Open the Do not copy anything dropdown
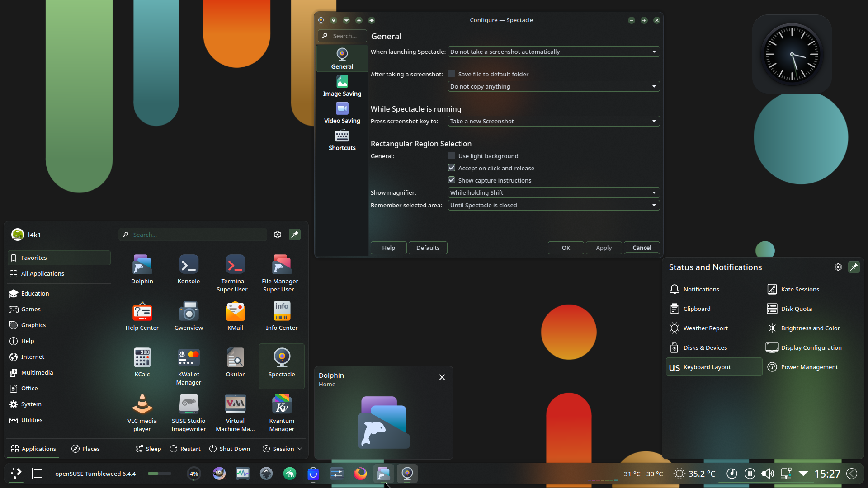 [x=554, y=86]
